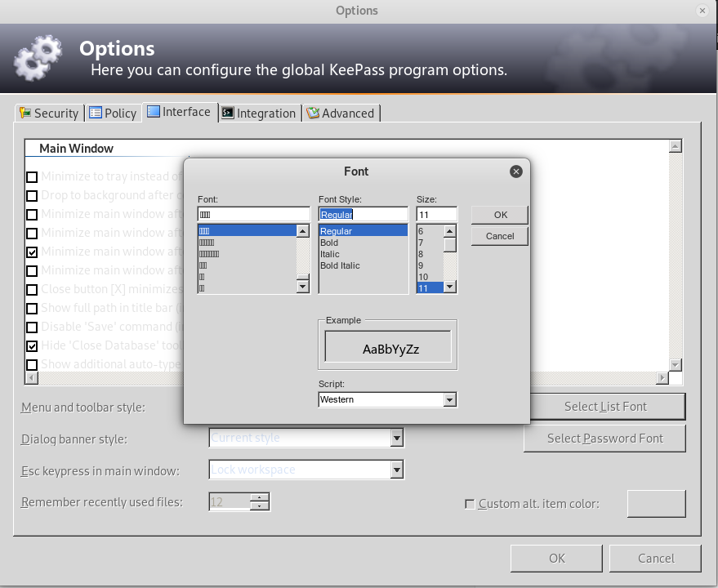Click options list horizontal scroll right arrow
The height and width of the screenshot is (588, 718).
[x=662, y=378]
